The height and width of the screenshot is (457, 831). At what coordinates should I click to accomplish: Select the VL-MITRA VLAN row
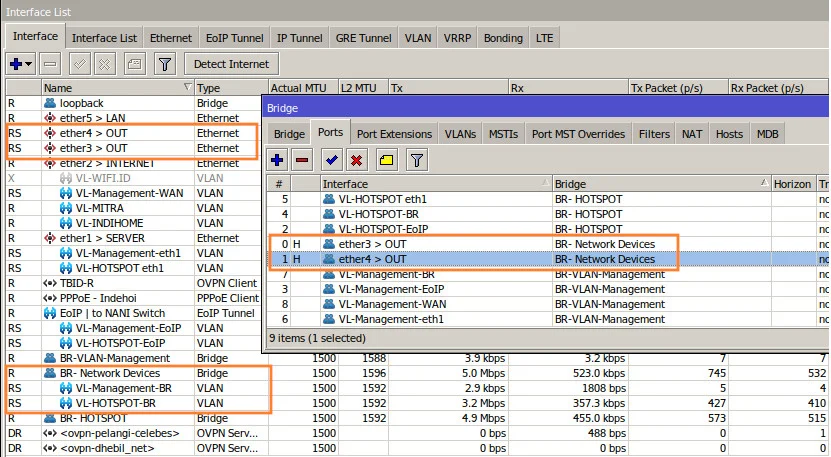point(134,208)
